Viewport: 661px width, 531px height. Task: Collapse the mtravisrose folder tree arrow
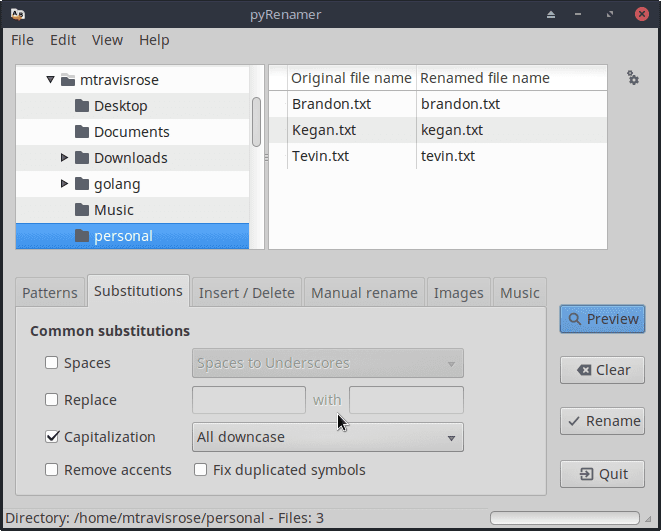(x=50, y=80)
